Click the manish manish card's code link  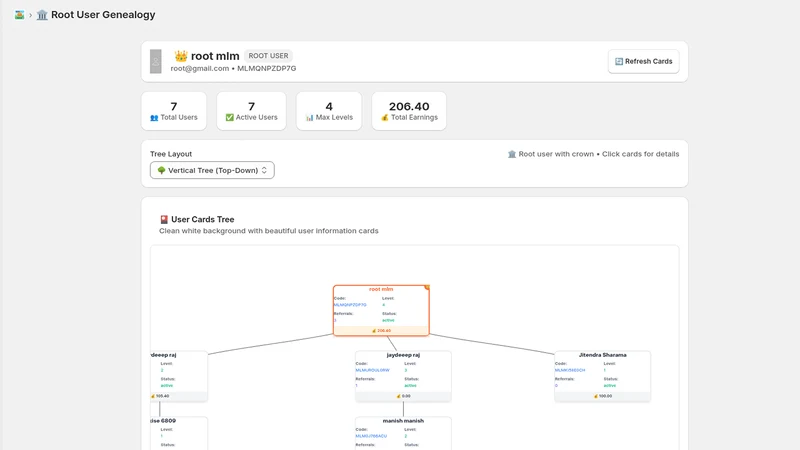371,436
